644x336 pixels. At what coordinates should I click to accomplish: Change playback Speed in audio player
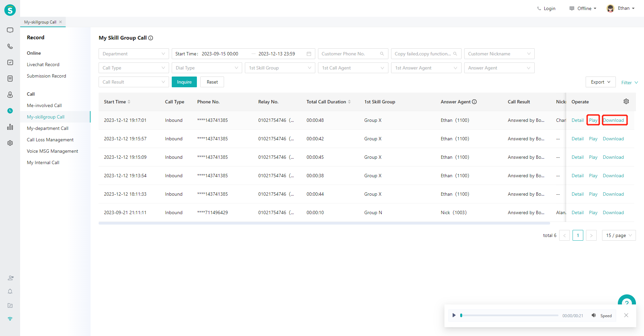click(606, 316)
